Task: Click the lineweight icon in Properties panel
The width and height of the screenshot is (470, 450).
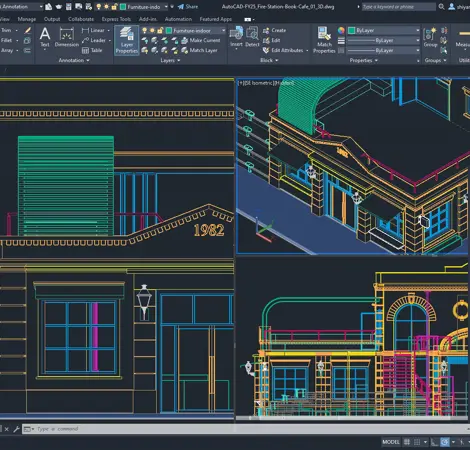Action: pyautogui.click(x=341, y=41)
